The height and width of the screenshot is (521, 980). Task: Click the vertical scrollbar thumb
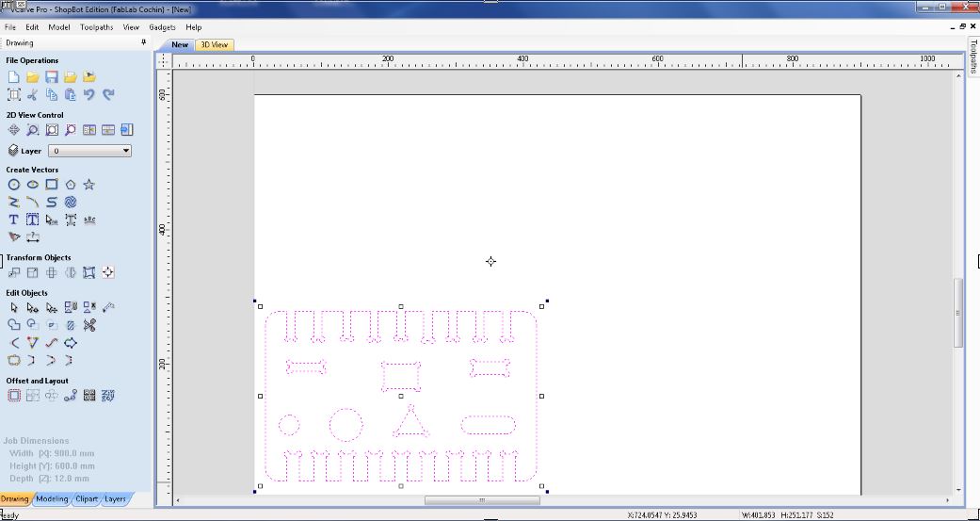(958, 313)
